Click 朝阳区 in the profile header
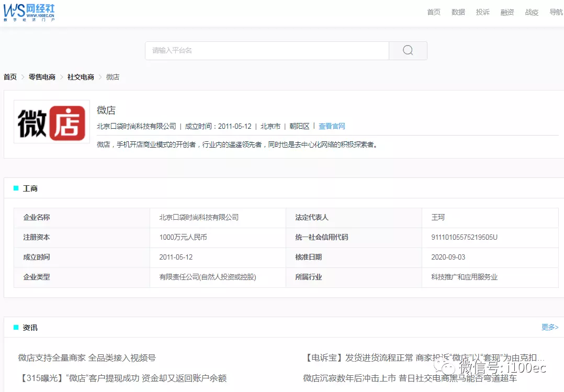564x392 pixels. coord(299,126)
